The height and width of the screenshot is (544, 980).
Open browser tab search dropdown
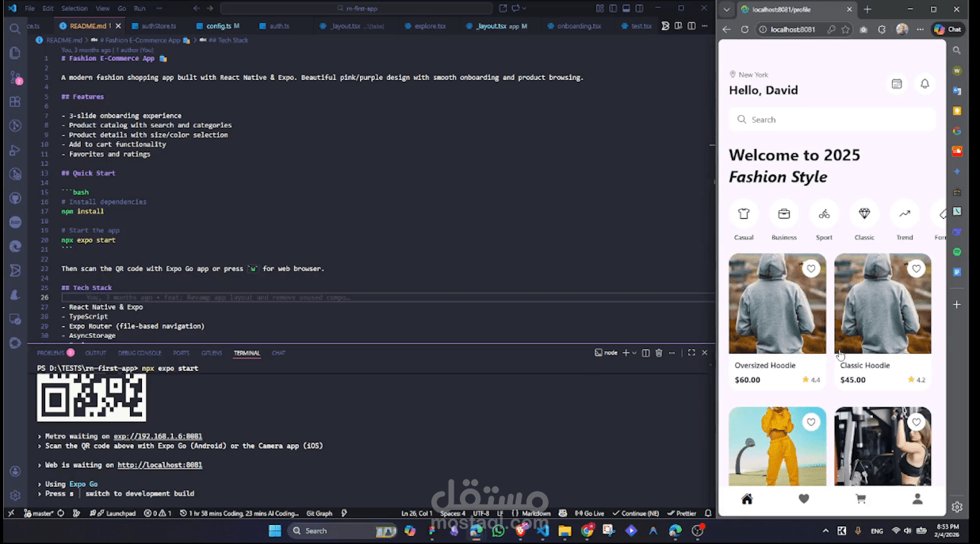(727, 10)
